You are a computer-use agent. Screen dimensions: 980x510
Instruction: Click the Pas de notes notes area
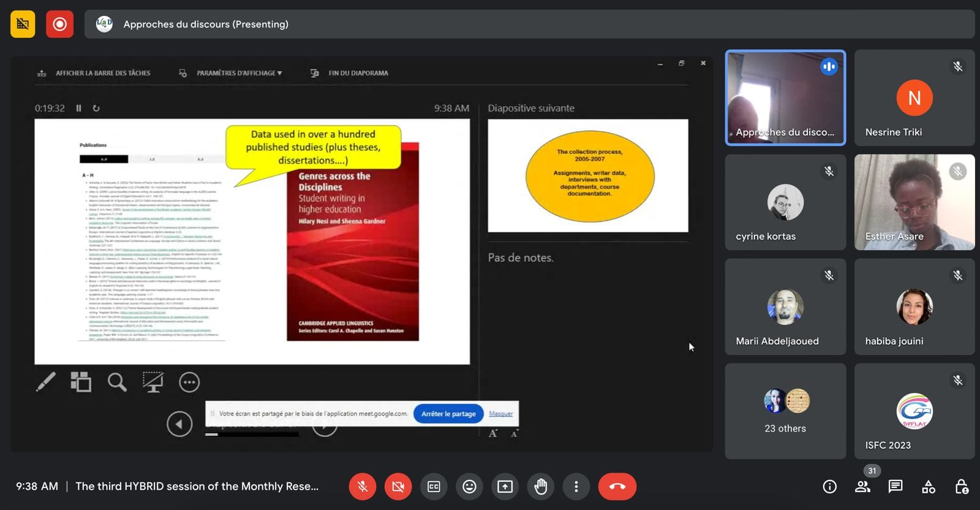click(521, 258)
